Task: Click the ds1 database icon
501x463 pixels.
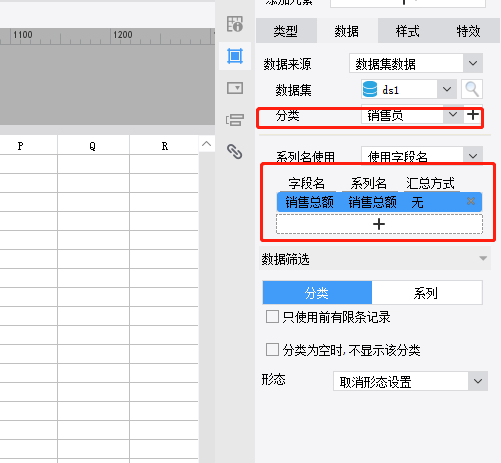Action: pyautogui.click(x=370, y=89)
